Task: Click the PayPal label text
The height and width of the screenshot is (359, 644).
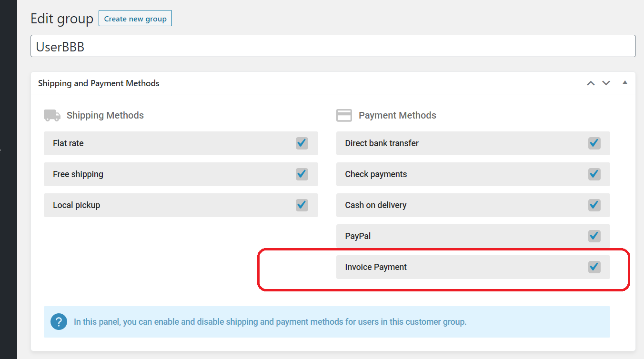Action: (x=358, y=236)
